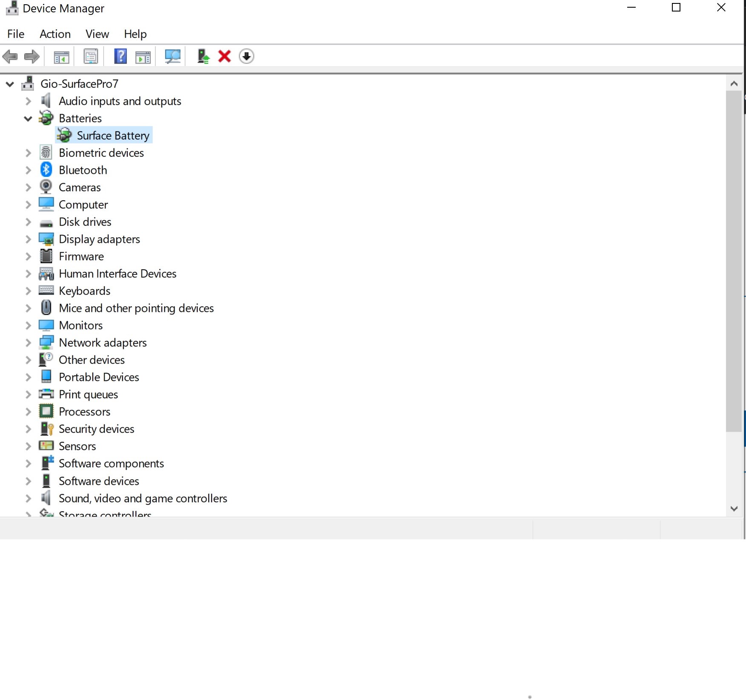Expand the Software devices category
The width and height of the screenshot is (746, 700).
pos(28,481)
